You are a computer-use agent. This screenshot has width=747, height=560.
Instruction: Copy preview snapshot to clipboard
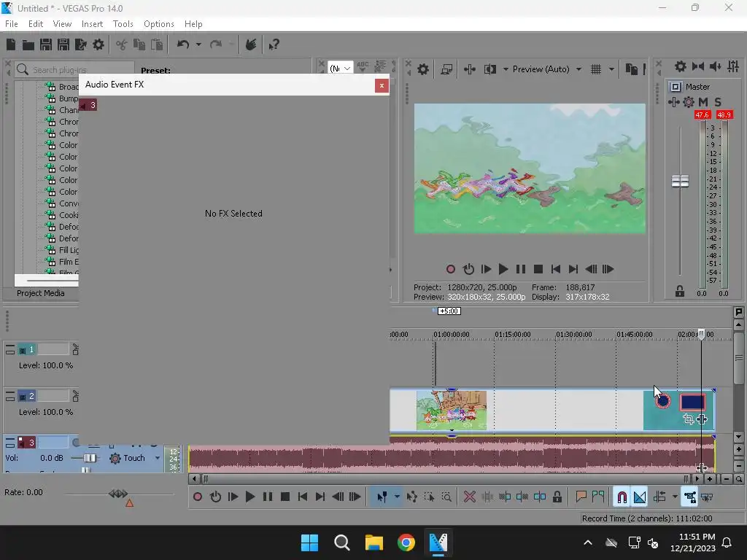pos(631,69)
